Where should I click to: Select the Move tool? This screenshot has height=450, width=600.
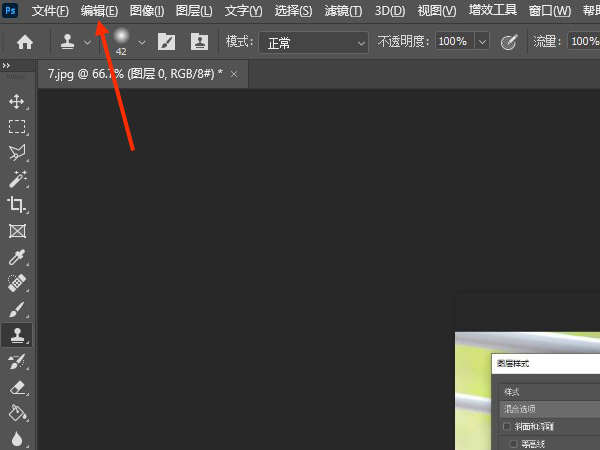coord(17,101)
